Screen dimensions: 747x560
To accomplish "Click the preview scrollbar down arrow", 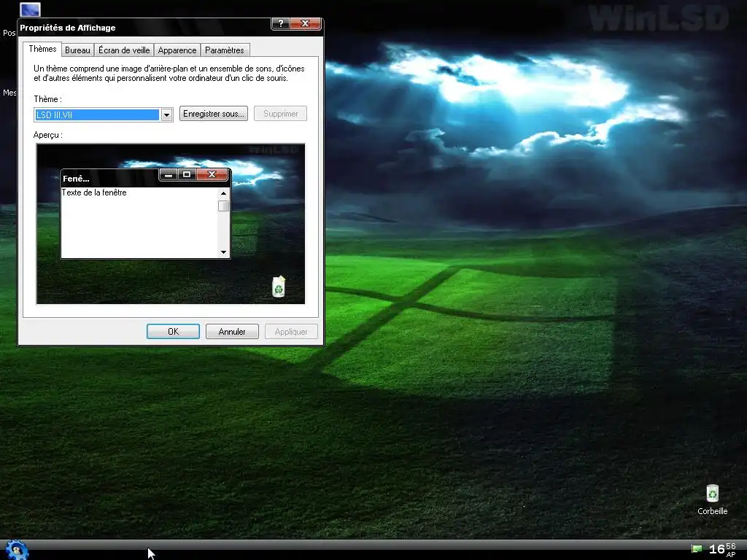I will point(223,252).
